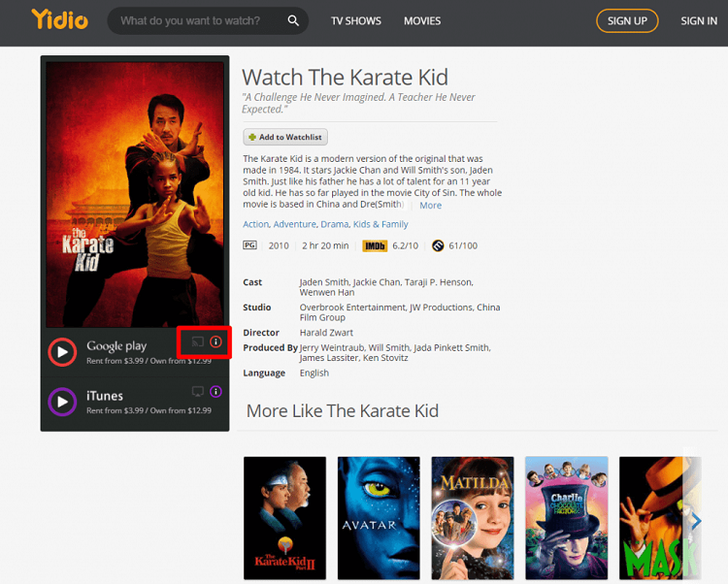This screenshot has height=584, width=728.
Task: Click the SIGN UP button
Action: [x=627, y=21]
